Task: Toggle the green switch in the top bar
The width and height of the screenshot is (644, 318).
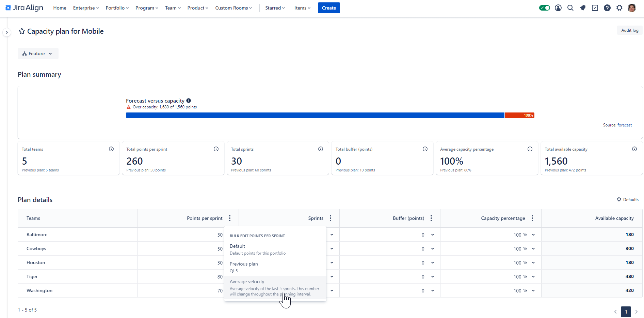Action: point(545,8)
